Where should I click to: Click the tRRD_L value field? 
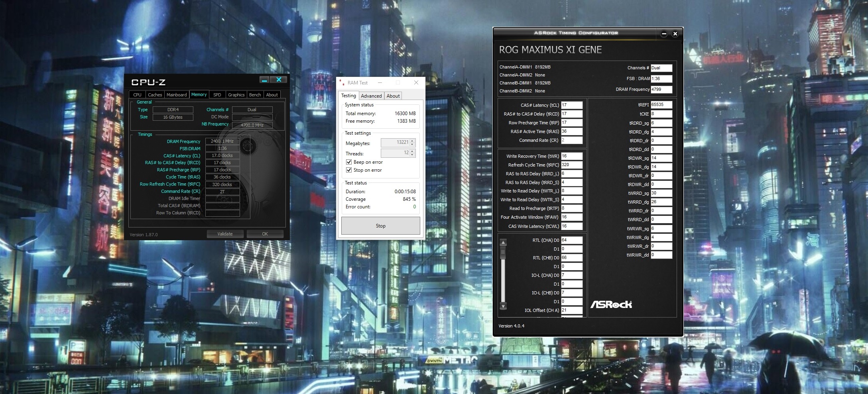(572, 174)
